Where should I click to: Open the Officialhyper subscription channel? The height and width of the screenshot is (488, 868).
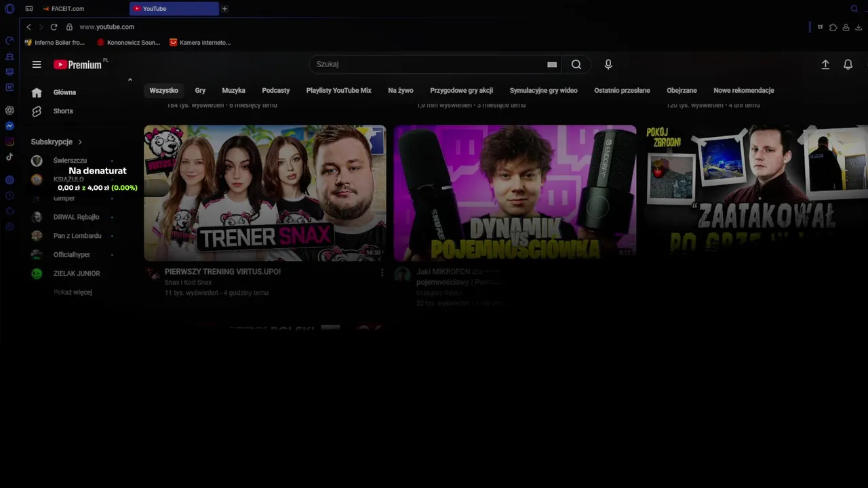click(72, 255)
